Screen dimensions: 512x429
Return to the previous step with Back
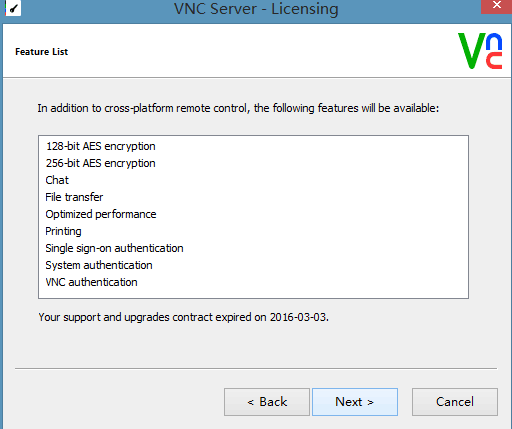tap(267, 402)
